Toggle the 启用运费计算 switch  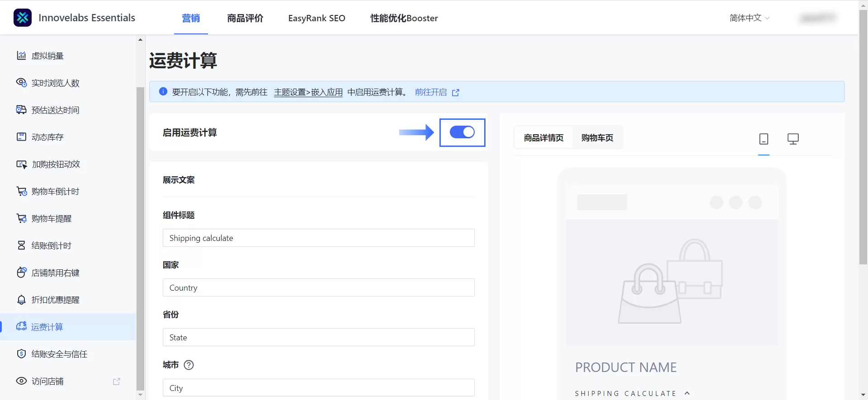[462, 132]
